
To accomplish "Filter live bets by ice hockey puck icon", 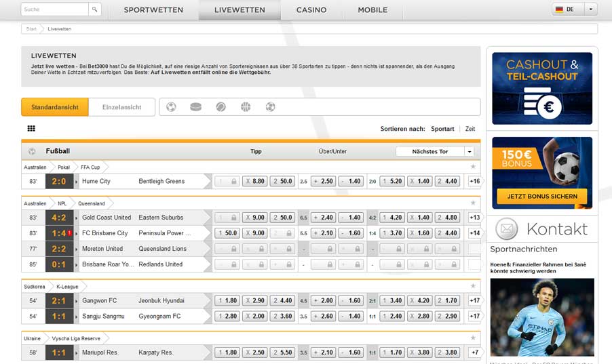I will coord(195,107).
